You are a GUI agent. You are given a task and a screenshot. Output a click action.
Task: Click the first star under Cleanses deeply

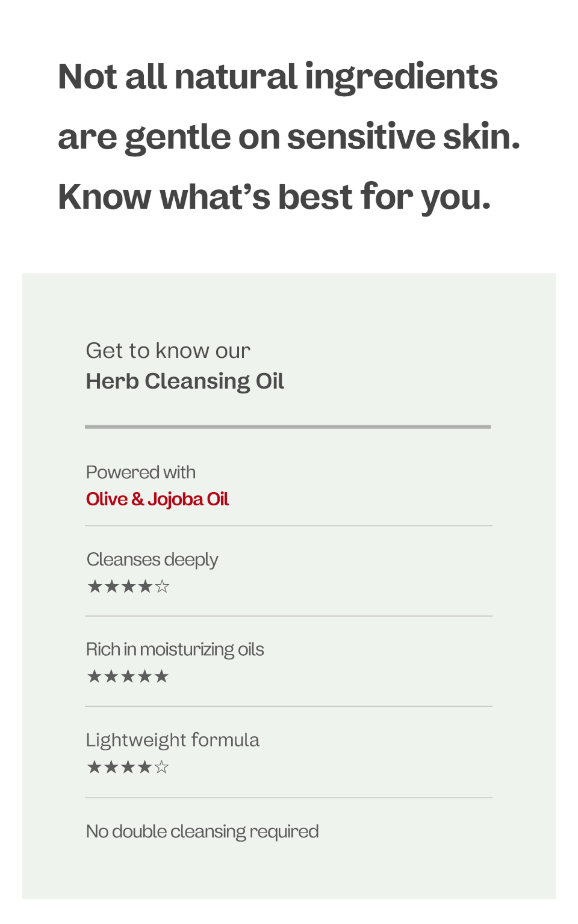pos(95,587)
